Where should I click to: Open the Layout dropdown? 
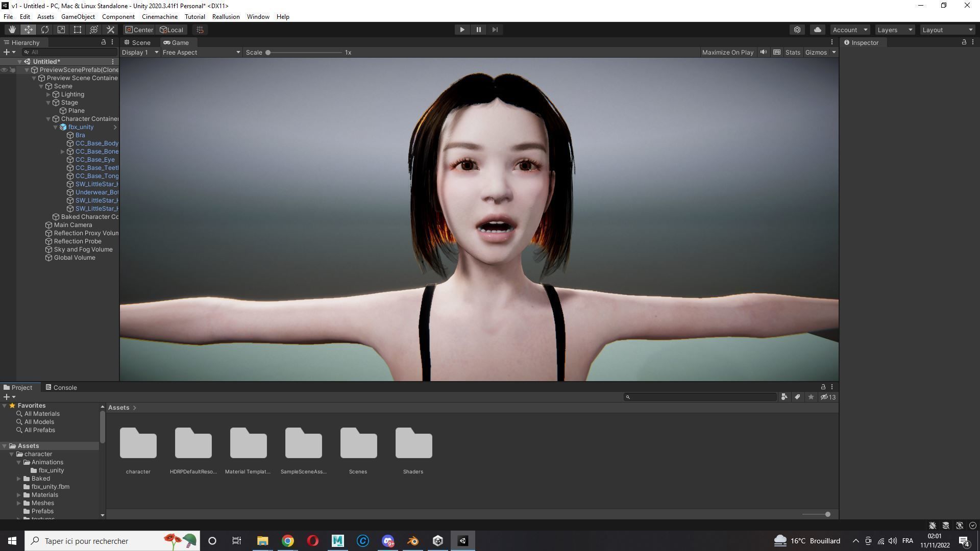(x=947, y=29)
